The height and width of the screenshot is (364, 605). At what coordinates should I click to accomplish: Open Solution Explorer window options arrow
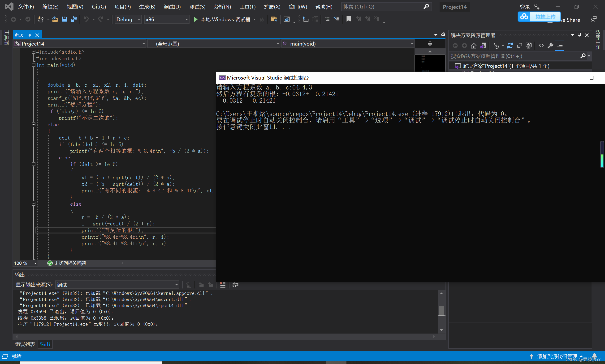click(x=573, y=35)
